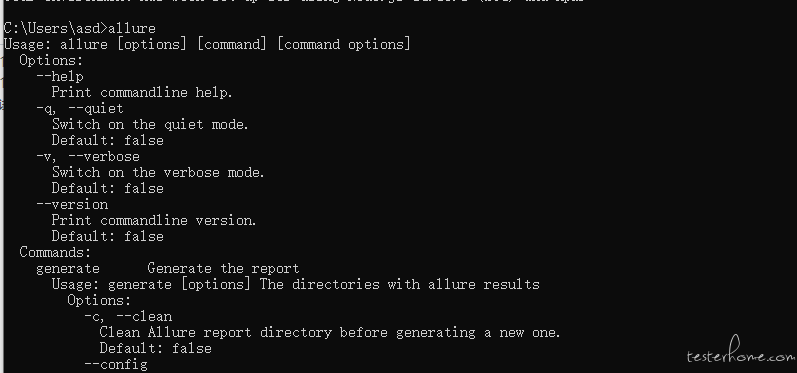Screen dimensions: 797x373
Task: Click 'Print commandline help.' description
Action: coord(142,92)
